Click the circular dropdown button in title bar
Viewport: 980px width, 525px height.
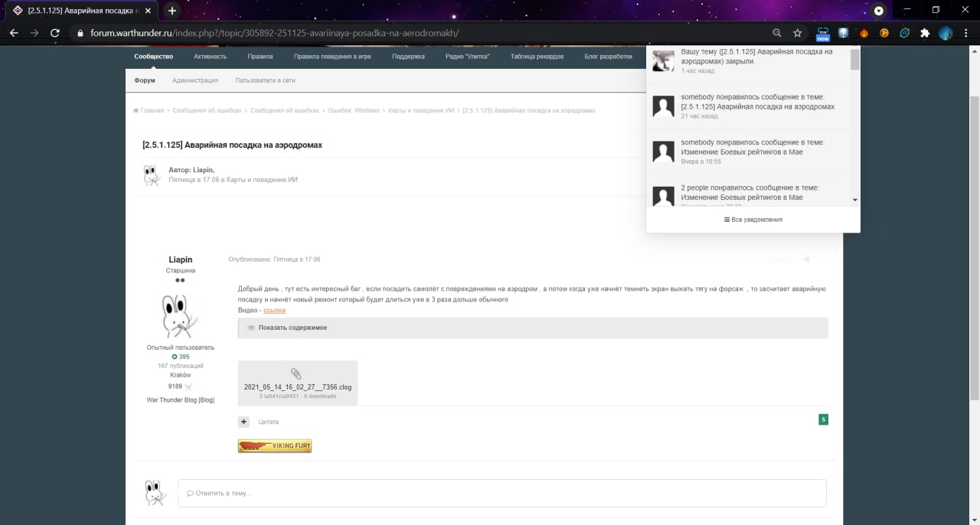coord(879,11)
